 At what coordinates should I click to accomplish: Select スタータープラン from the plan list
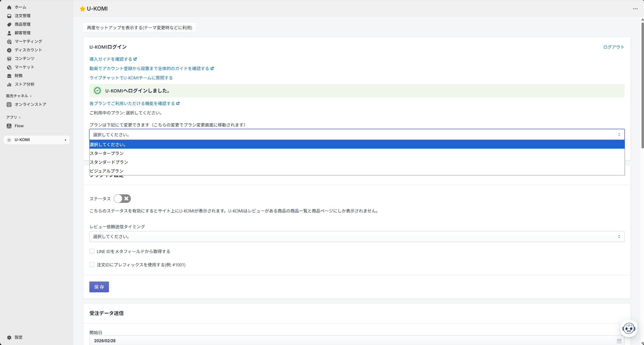[357, 153]
